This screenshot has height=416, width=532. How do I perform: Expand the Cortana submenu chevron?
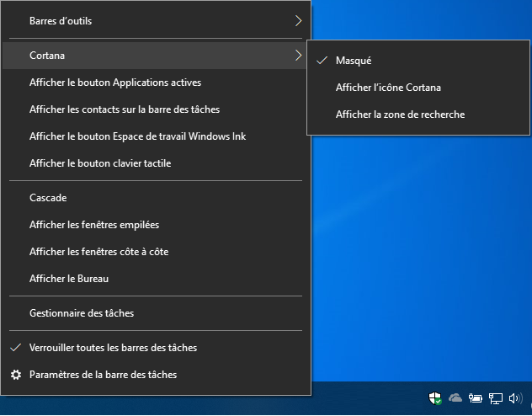(298, 56)
